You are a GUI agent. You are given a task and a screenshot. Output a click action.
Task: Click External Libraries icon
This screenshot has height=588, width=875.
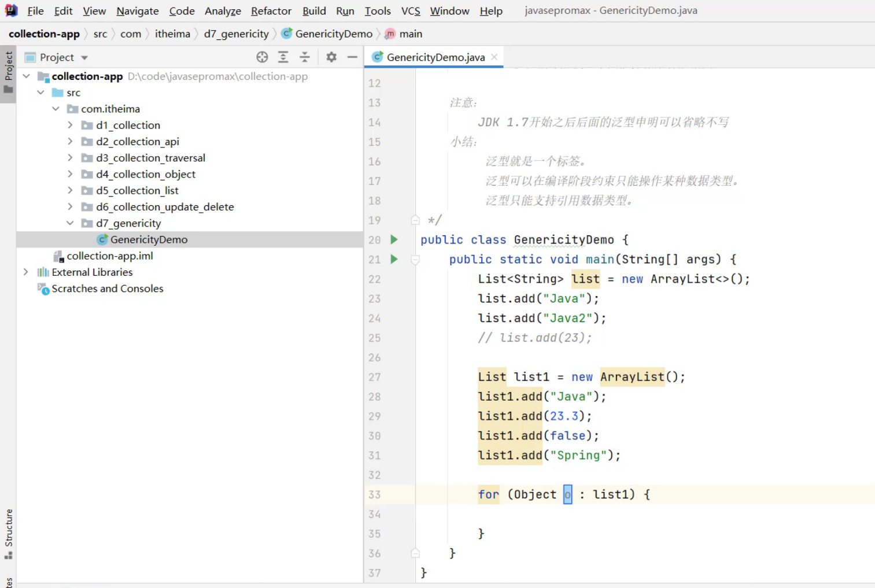[43, 272]
